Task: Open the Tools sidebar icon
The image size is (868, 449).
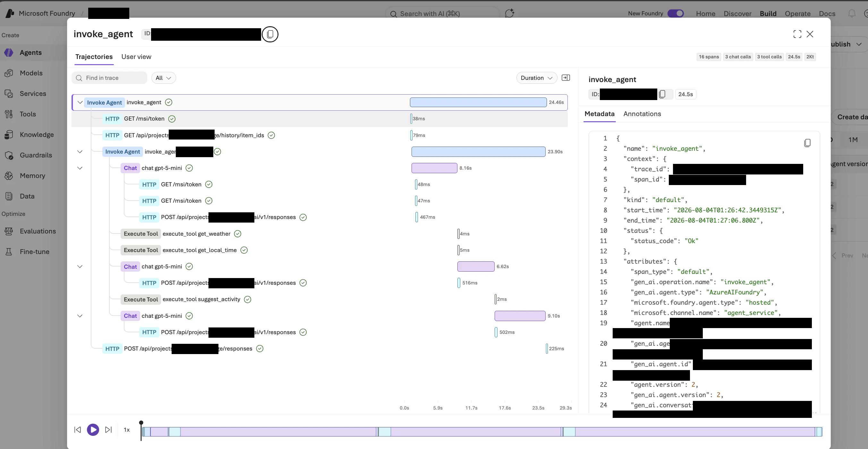Action: [x=9, y=114]
